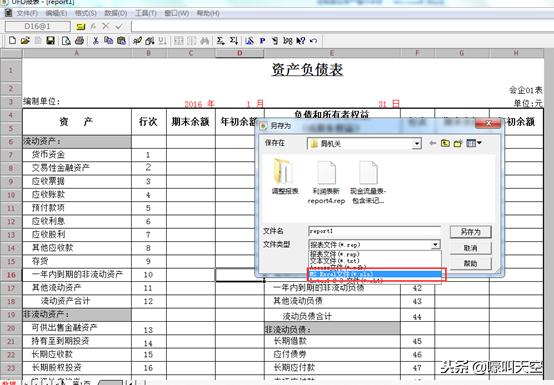Click the Save diskette toolbar icon
Screen dimensions: 554x385
[51, 40]
